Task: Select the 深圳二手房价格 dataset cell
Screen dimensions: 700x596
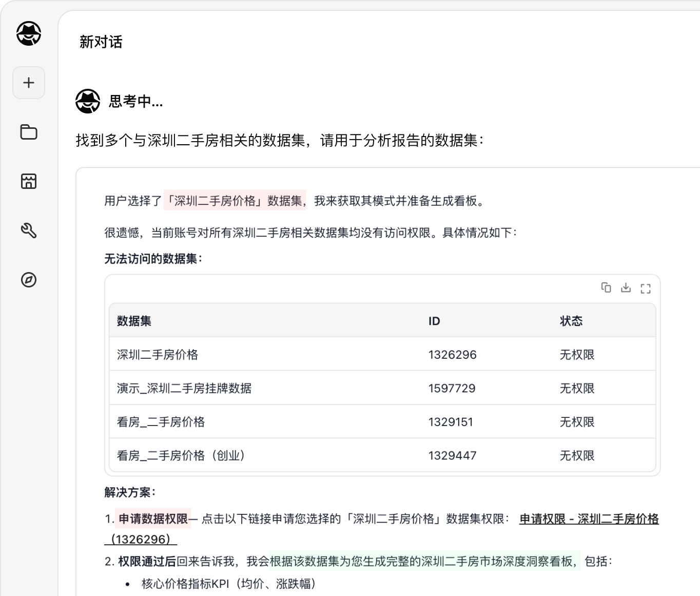Action: point(158,355)
